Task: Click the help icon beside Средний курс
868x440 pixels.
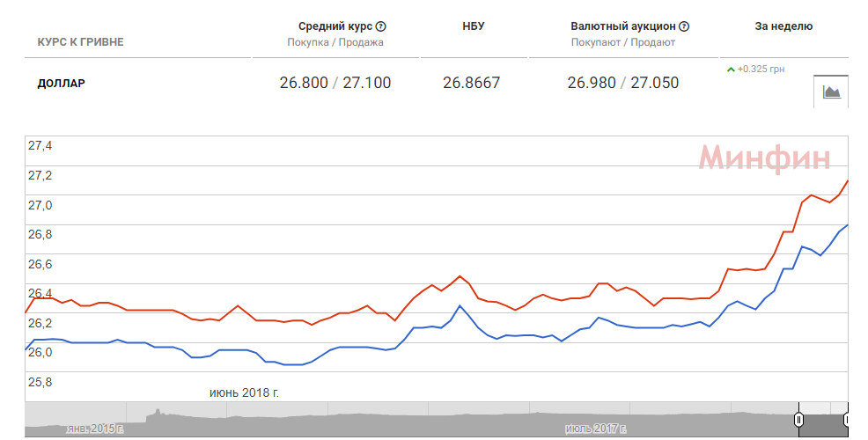Action: pos(381,26)
